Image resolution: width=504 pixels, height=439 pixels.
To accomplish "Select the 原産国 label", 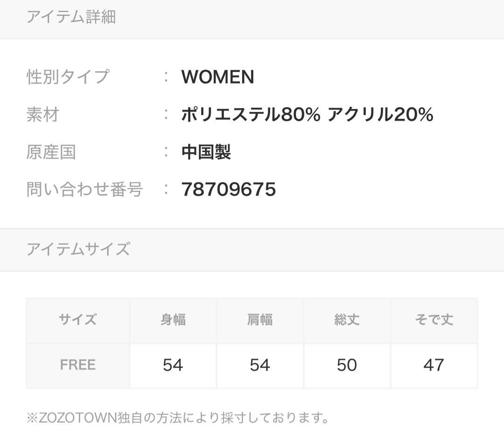I will pyautogui.click(x=51, y=152).
